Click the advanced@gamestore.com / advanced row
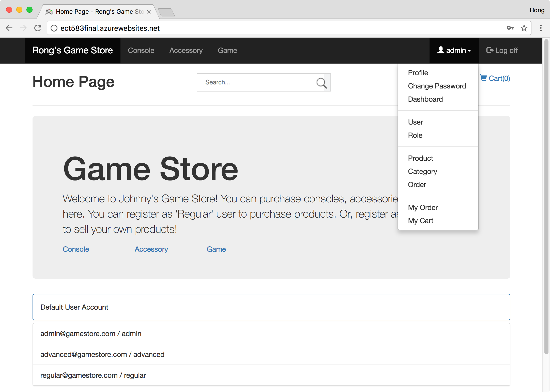 (x=271, y=354)
